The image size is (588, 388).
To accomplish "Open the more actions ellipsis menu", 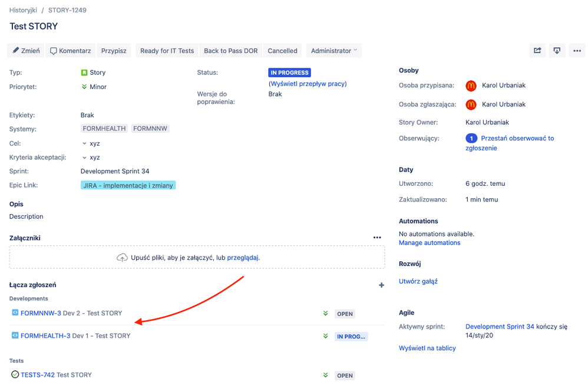I will coord(577,51).
